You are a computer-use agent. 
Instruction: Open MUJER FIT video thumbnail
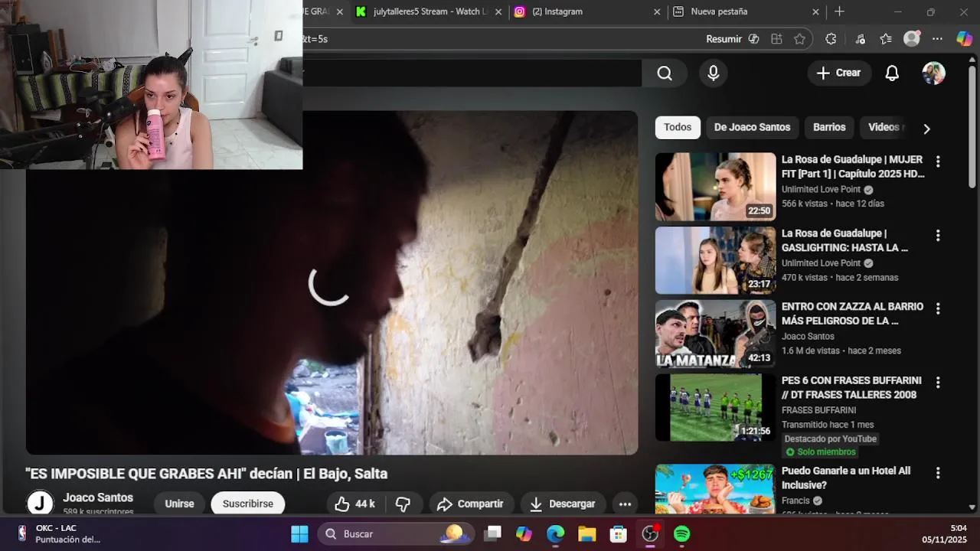click(x=715, y=187)
